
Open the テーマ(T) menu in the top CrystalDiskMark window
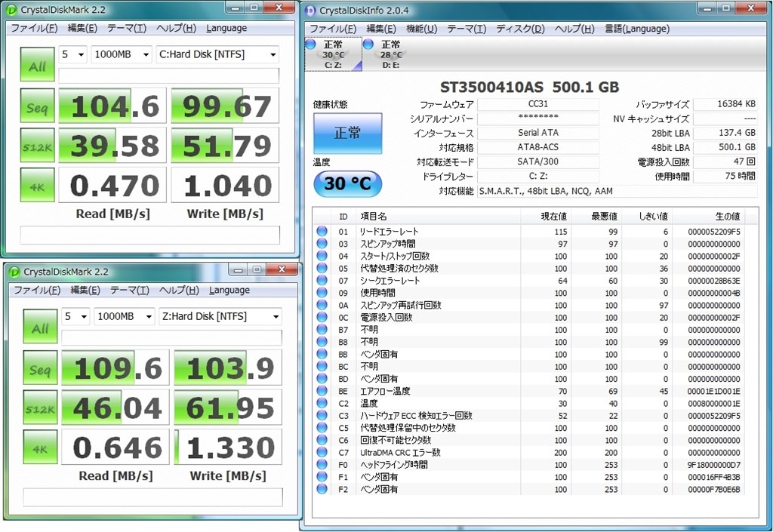point(126,28)
